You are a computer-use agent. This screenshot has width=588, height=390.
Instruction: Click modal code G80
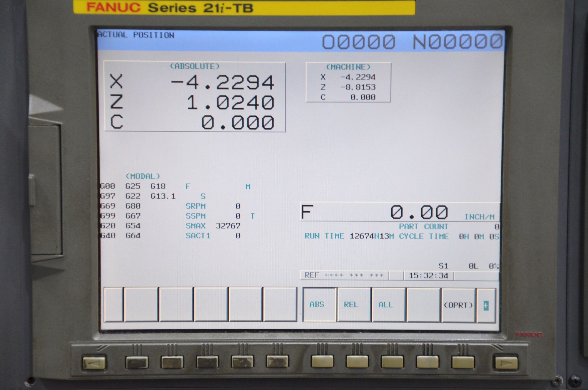coord(133,206)
